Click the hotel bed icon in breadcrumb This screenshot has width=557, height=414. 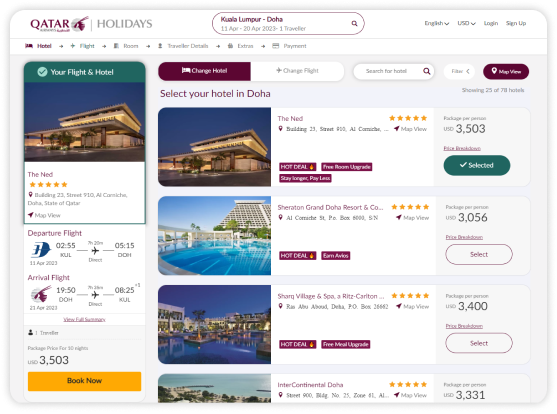(29, 46)
